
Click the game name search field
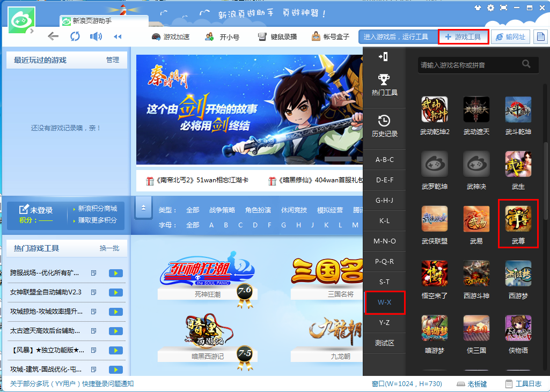[470, 65]
